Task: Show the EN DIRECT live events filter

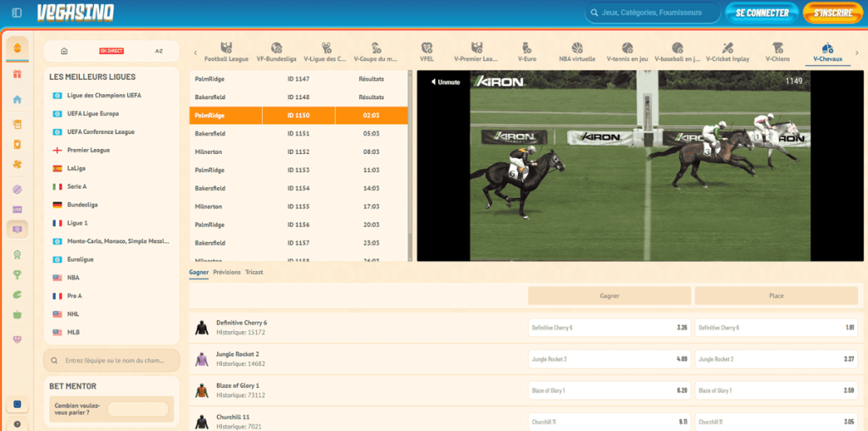Action: click(111, 51)
